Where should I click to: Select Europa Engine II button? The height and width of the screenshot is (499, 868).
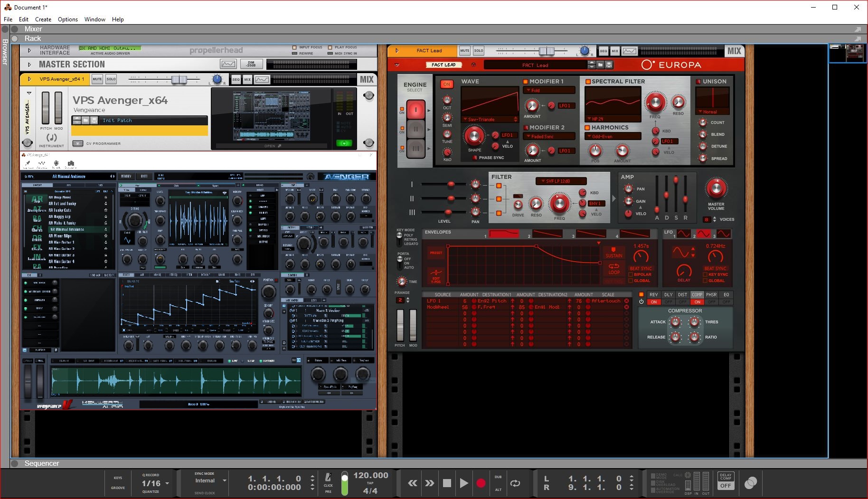point(416,129)
